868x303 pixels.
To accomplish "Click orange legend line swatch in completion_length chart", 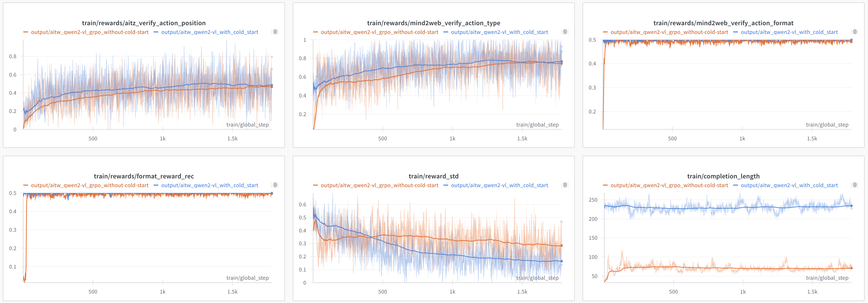I will coord(605,185).
